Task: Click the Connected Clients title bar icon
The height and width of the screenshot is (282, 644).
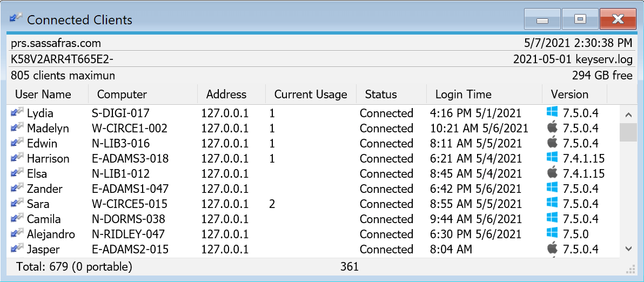Action: [16, 19]
